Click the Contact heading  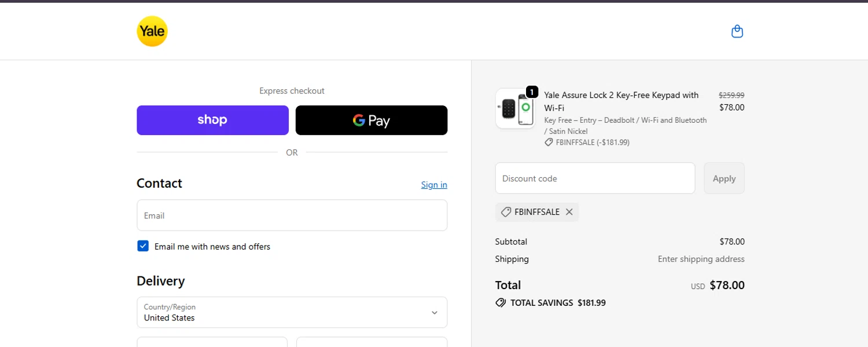(x=159, y=183)
